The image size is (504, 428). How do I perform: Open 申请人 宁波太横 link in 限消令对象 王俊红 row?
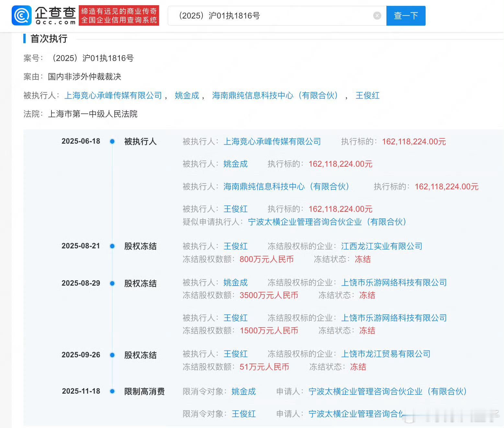[x=356, y=414]
